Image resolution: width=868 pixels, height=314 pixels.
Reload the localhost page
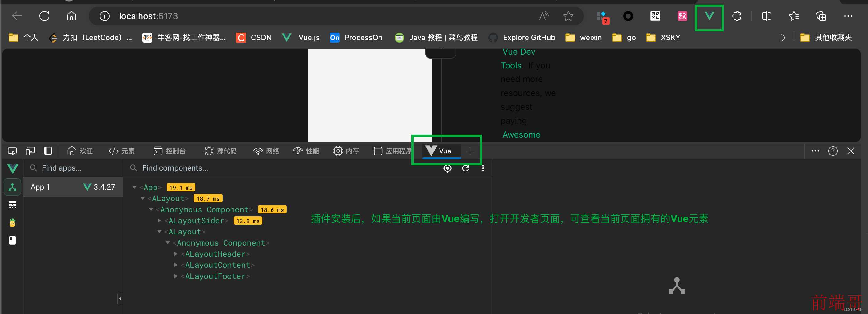[x=44, y=16]
